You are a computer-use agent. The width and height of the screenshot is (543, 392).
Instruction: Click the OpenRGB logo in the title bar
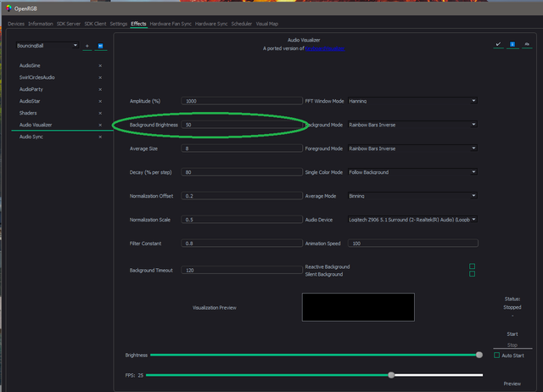coord(8,8)
